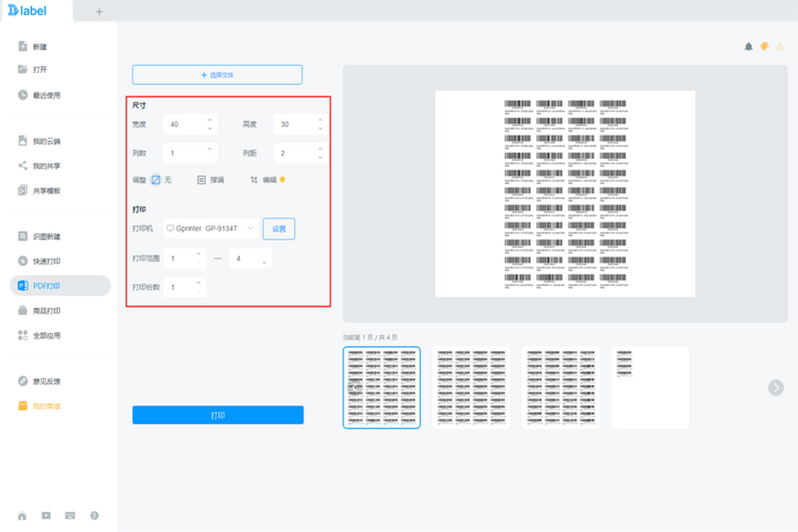Select the 撑满 fill adjustment option

201,180
